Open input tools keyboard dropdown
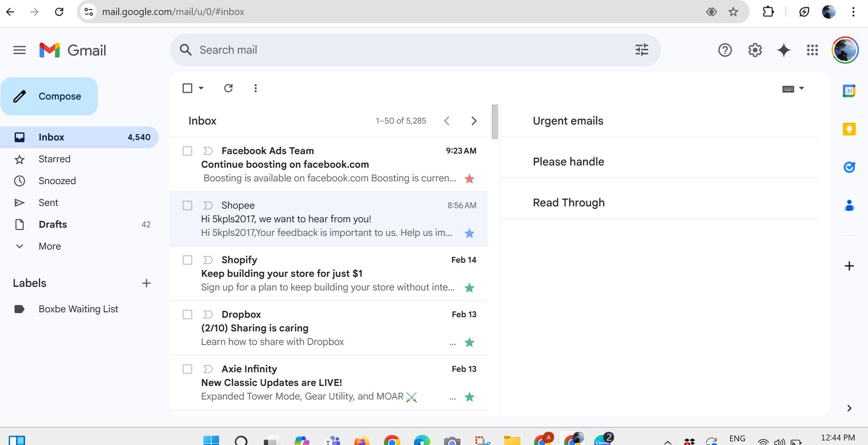Viewport: 868px width, 445px height. pyautogui.click(x=802, y=89)
